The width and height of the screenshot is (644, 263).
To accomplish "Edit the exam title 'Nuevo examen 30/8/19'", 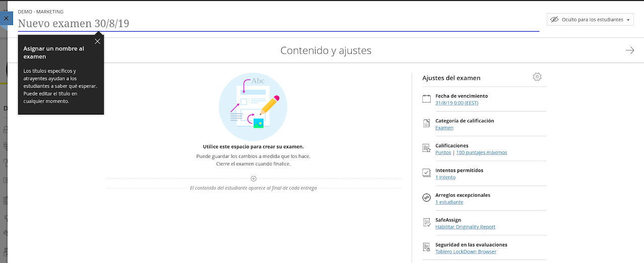I will [278, 24].
